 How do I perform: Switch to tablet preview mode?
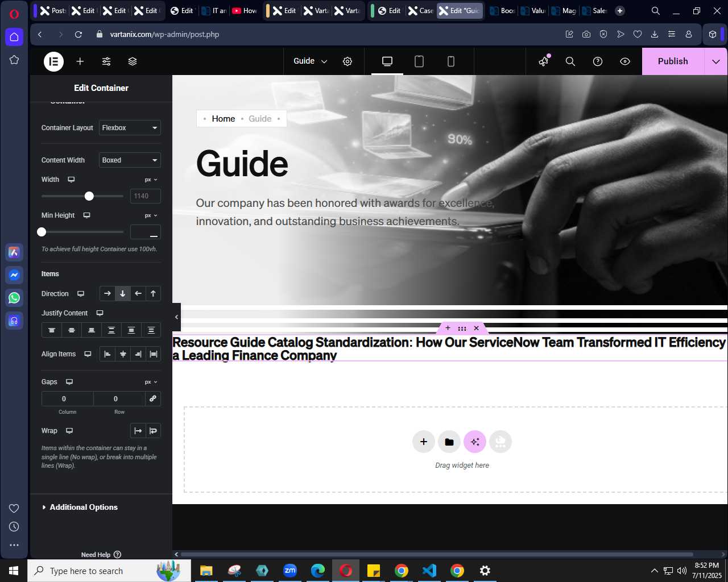point(419,61)
